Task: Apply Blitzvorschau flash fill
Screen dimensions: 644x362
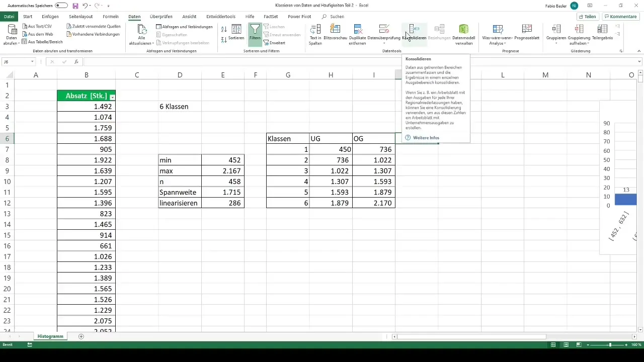Action: pyautogui.click(x=337, y=32)
